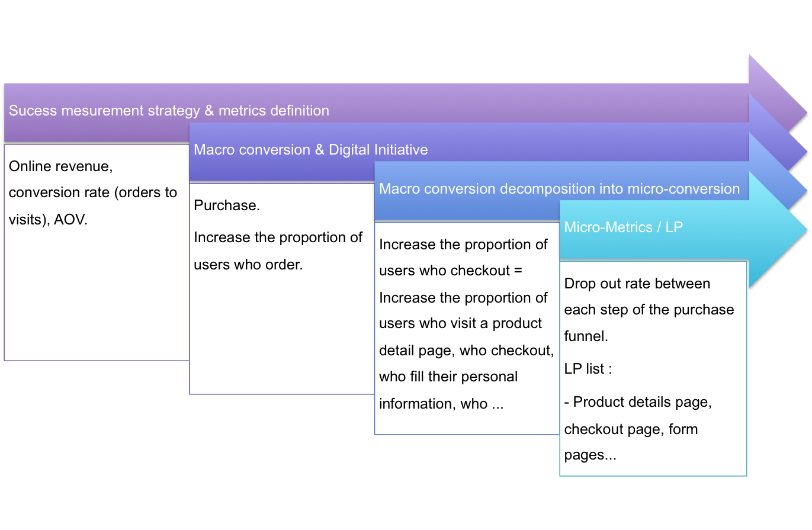
Task: Select 'Drop out rate between' text line
Action: click(x=637, y=284)
